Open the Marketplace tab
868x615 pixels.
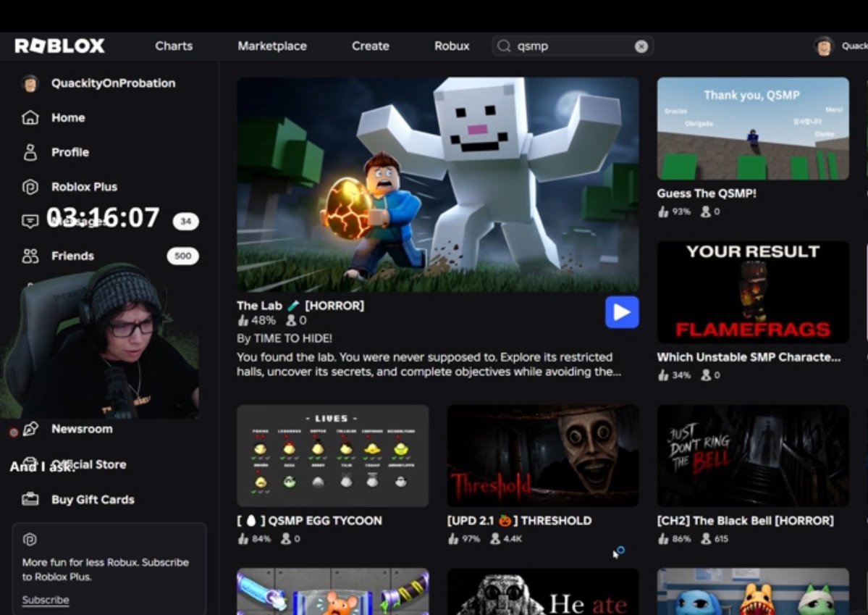[x=271, y=46]
